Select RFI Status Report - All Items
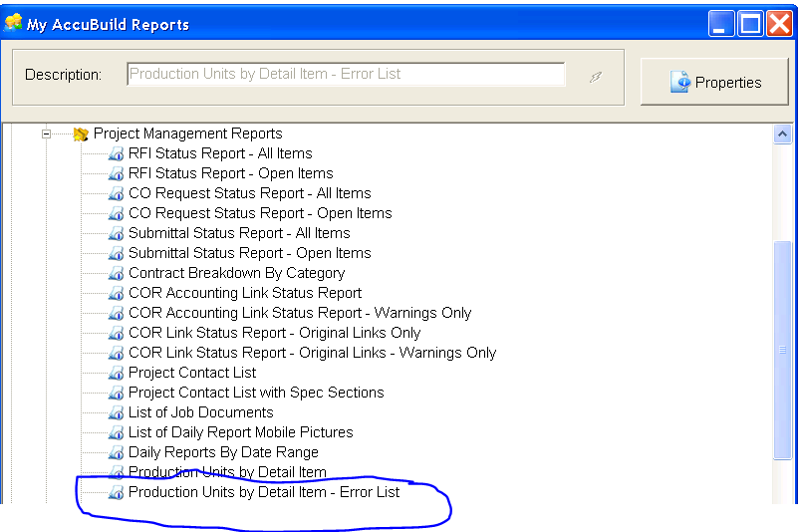The width and height of the screenshot is (798, 532). tap(220, 153)
